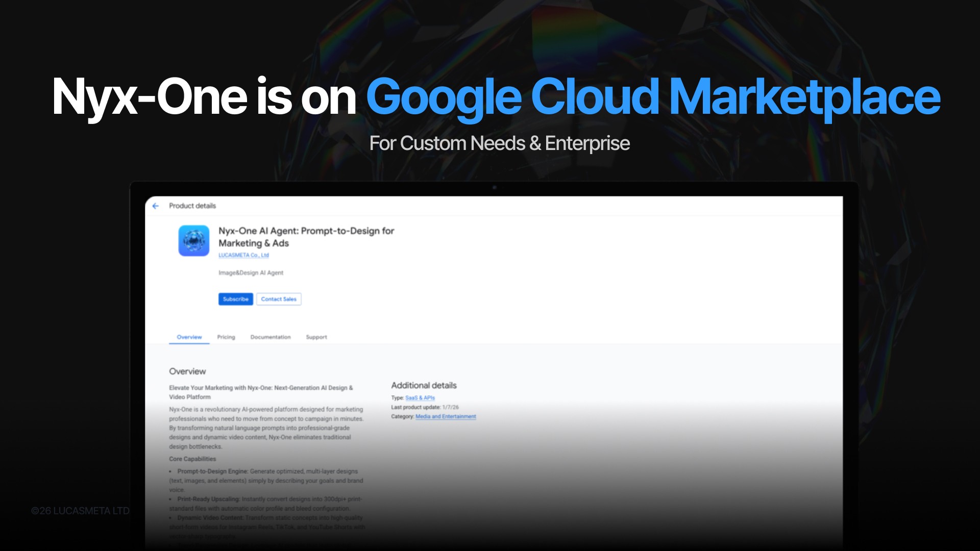The height and width of the screenshot is (551, 980).
Task: Open the Pricing tab
Action: pos(226,337)
